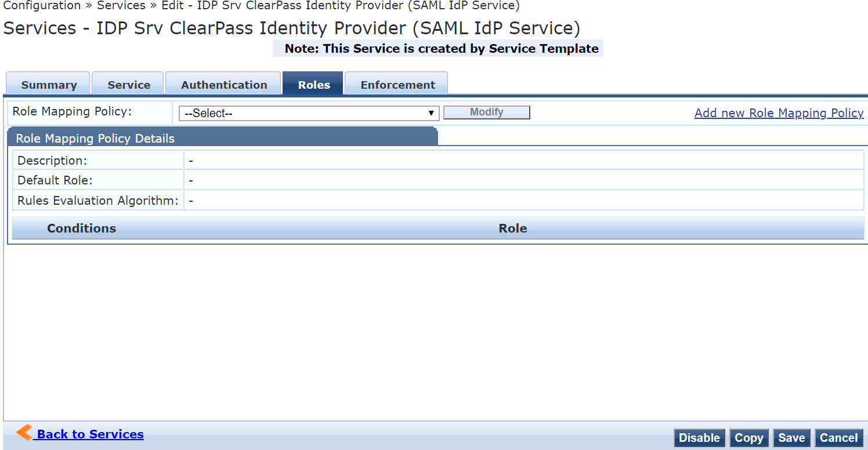Screen dimensions: 868x450
Task: Save the service configuration
Action: [x=791, y=438]
